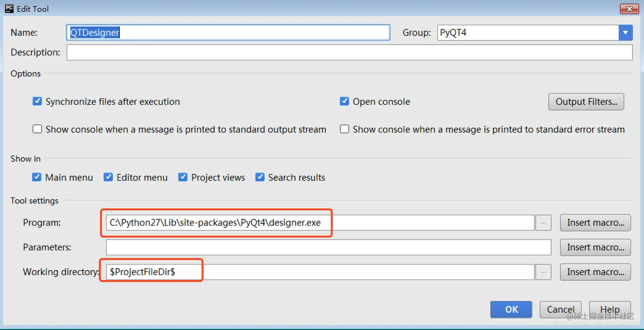644x330 pixels.
Task: Toggle the Search results checkbox
Action: click(260, 177)
